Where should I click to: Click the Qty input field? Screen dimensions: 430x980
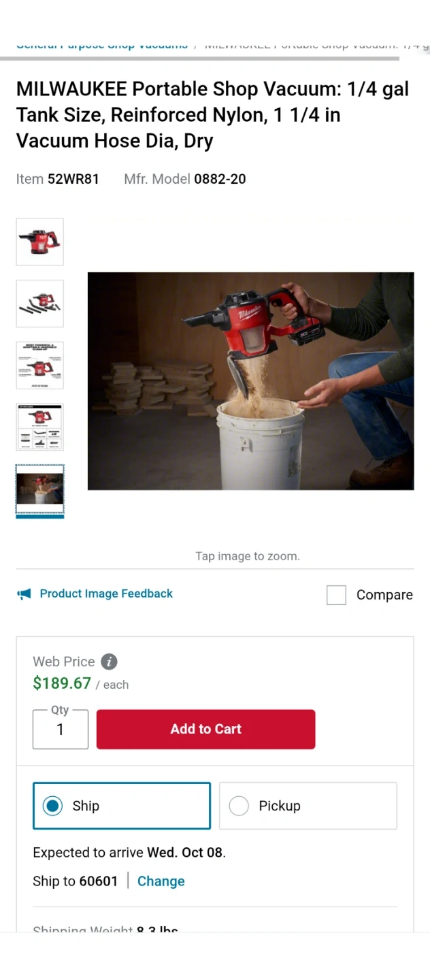60,730
